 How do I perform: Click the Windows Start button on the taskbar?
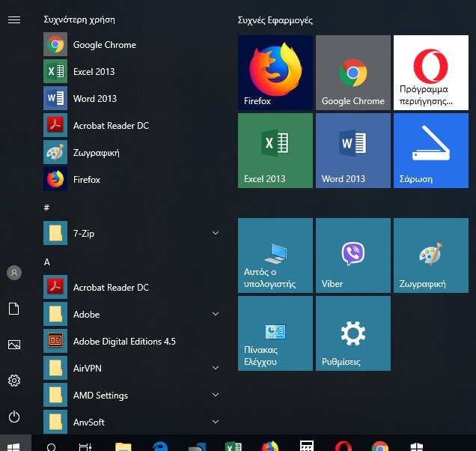pyautogui.click(x=14, y=444)
